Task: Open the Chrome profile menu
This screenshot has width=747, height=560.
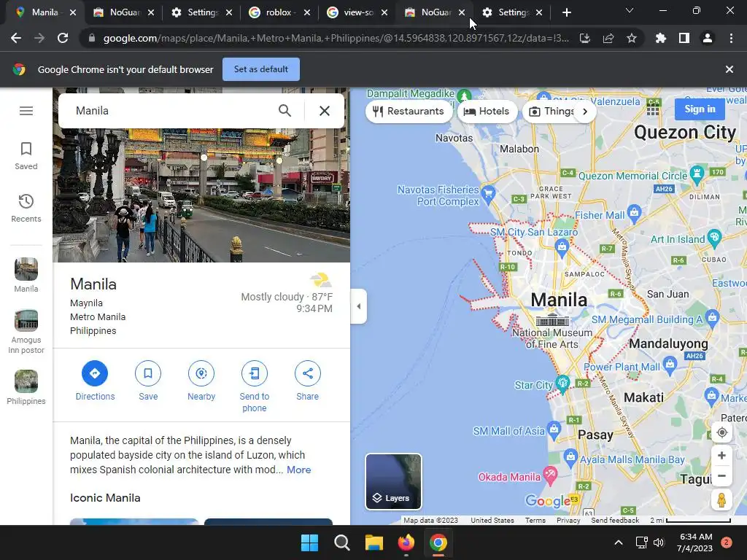Action: (x=708, y=38)
